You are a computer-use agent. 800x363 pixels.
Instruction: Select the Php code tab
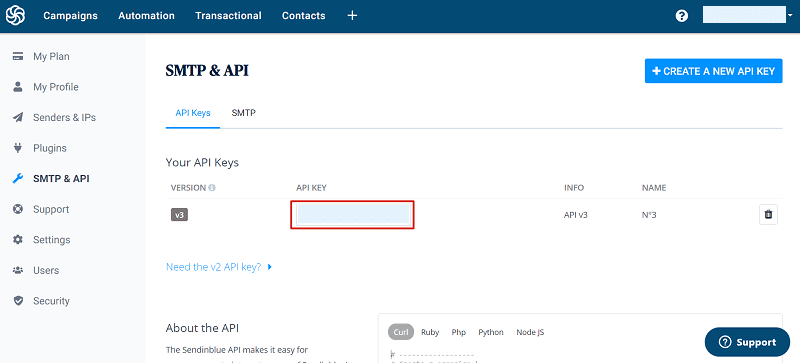click(459, 332)
